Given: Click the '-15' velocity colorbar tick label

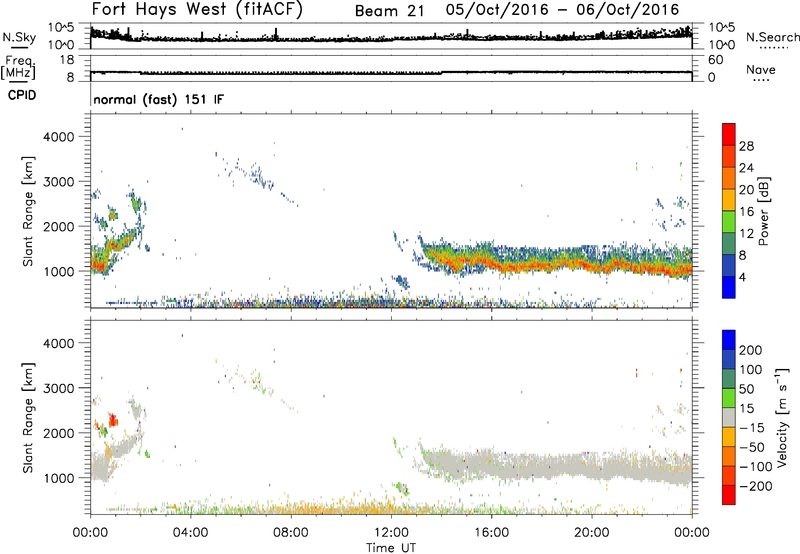Looking at the screenshot, I should click(752, 427).
